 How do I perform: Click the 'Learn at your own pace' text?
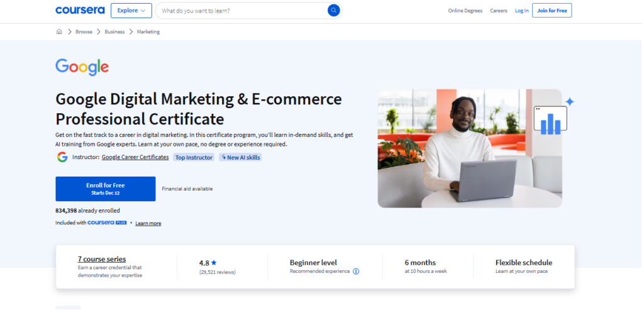pyautogui.click(x=521, y=271)
